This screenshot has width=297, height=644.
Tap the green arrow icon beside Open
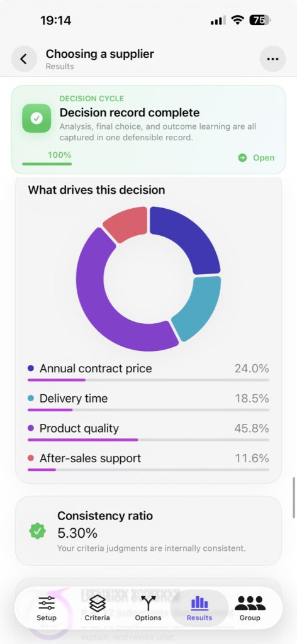pos(243,158)
